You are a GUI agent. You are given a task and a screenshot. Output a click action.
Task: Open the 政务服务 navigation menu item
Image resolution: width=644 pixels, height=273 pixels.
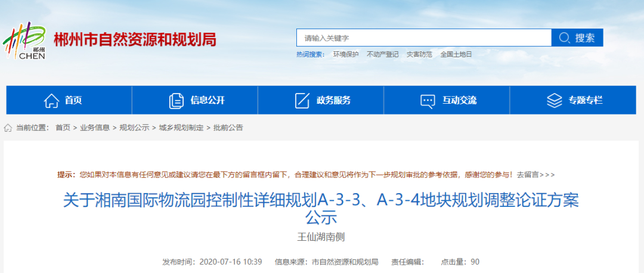tap(321, 100)
